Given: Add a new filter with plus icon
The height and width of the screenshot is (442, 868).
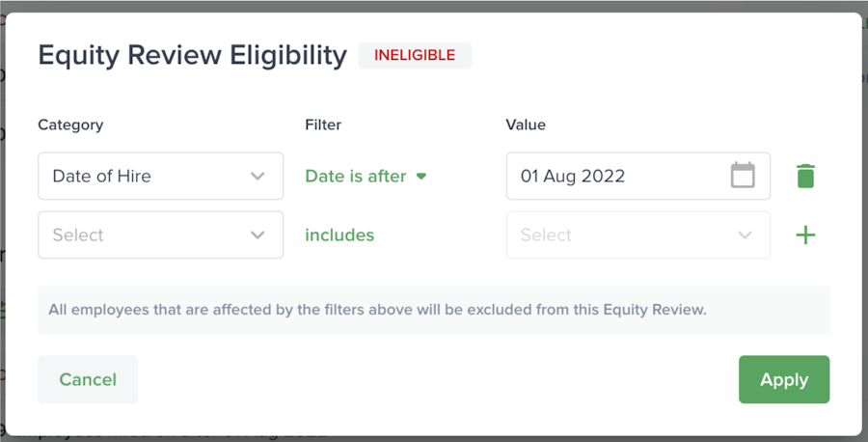Looking at the screenshot, I should point(805,235).
